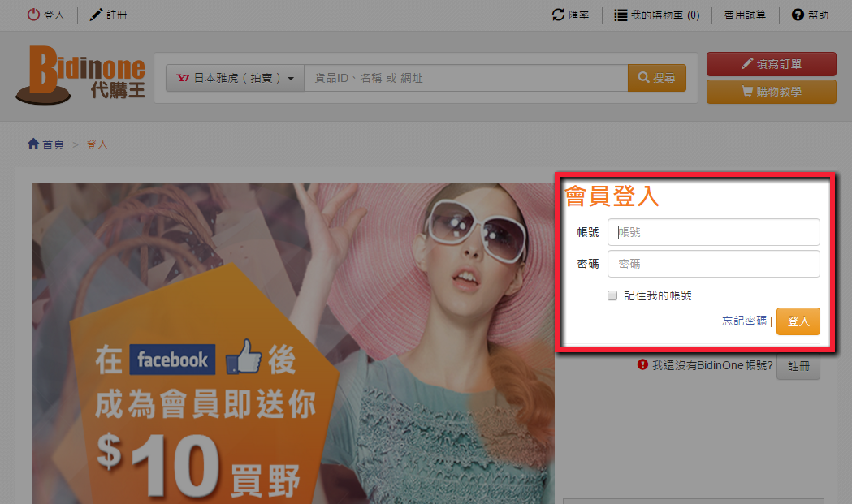Click the thumbs-up like icon in banner
This screenshot has height=504, width=852.
244,357
